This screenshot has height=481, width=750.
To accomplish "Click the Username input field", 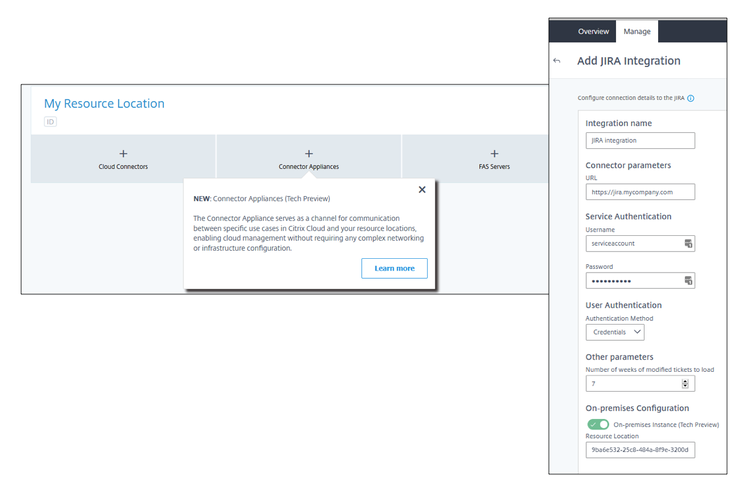I will point(640,243).
